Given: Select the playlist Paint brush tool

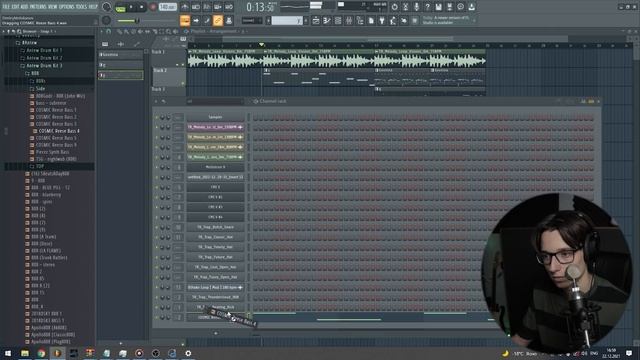Looking at the screenshot, I should 126,31.
